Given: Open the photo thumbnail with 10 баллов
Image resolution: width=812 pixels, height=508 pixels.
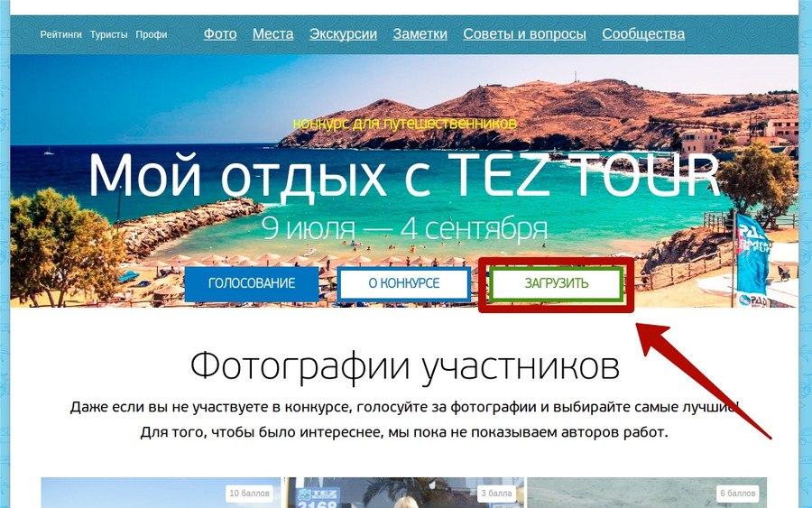Looking at the screenshot, I should (x=161, y=493).
